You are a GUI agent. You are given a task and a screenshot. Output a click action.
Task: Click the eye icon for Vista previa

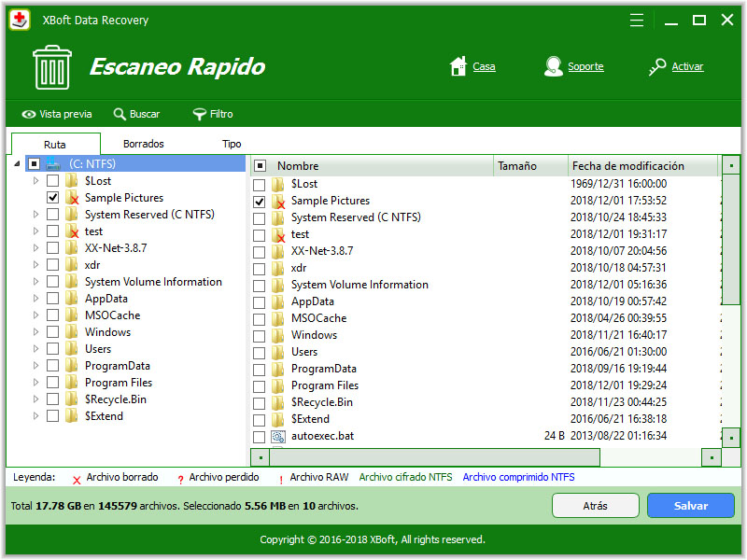[29, 114]
